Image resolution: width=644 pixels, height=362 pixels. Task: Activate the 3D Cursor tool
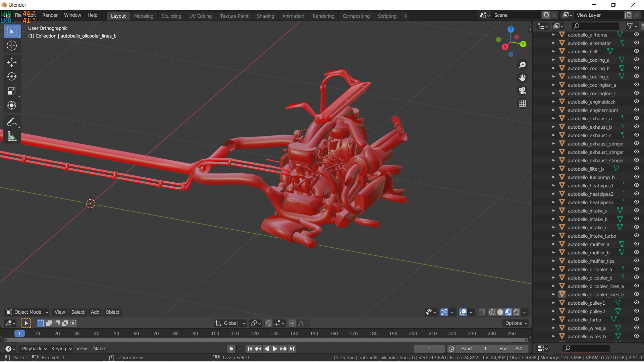pyautogui.click(x=12, y=46)
